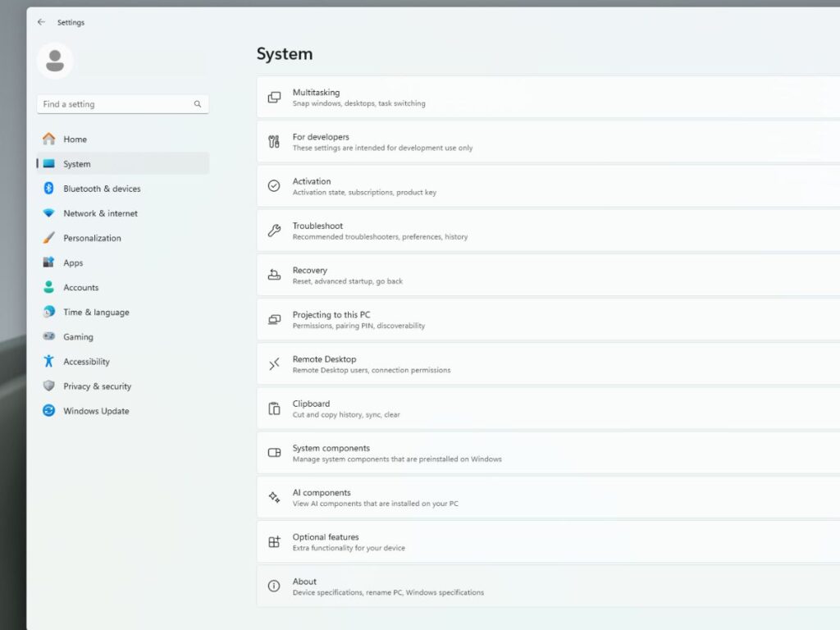
Task: Click the user profile avatar
Action: pos(55,61)
